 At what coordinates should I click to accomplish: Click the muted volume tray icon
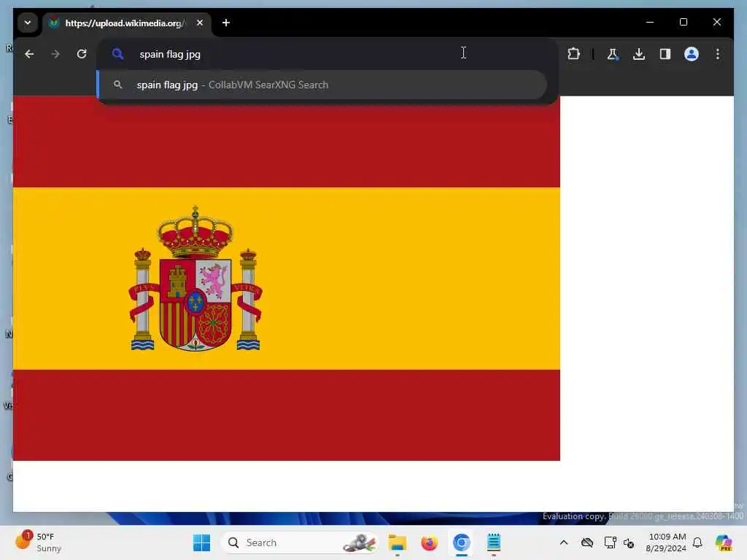click(629, 542)
